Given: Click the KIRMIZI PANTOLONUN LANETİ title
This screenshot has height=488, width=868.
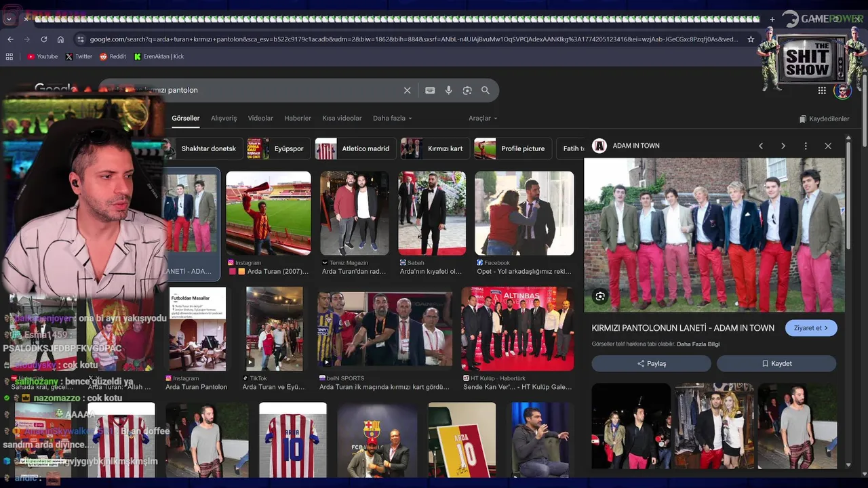Looking at the screenshot, I should click(x=683, y=328).
